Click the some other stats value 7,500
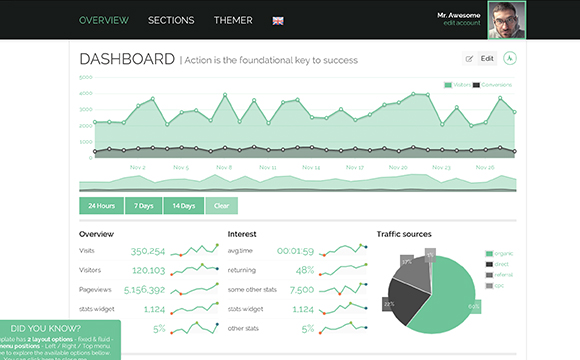Screen dimensions: 580x360 tap(302, 290)
